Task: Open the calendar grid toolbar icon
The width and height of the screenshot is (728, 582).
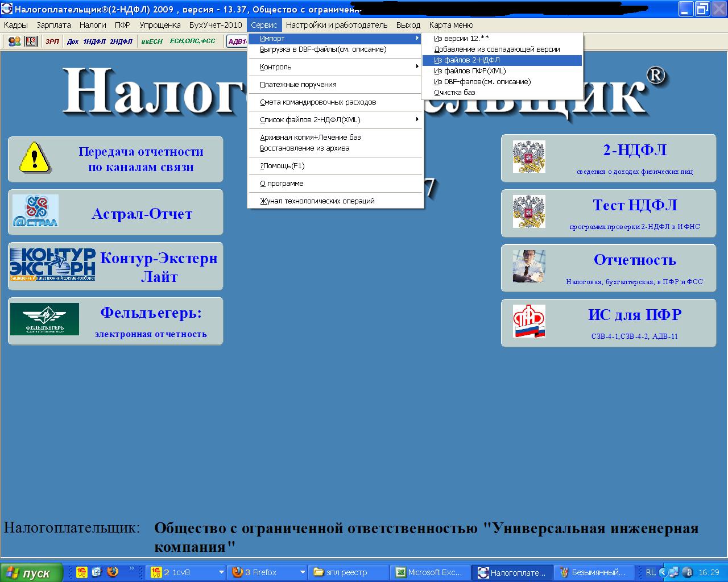Action: [x=31, y=41]
